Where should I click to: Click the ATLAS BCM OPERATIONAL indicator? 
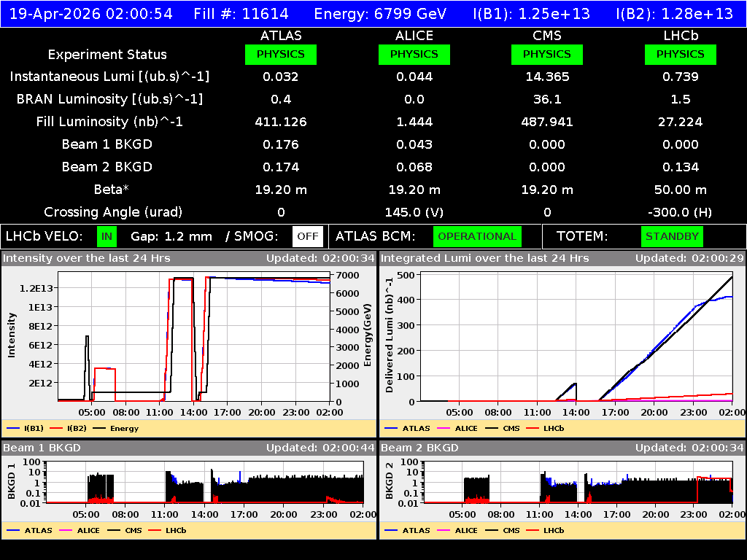pos(477,236)
